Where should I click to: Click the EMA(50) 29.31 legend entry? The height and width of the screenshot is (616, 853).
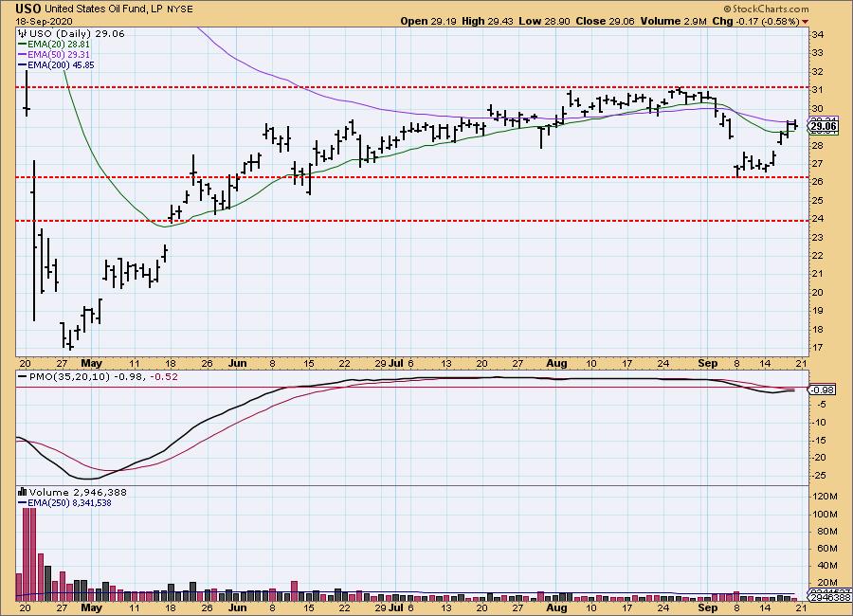59,54
